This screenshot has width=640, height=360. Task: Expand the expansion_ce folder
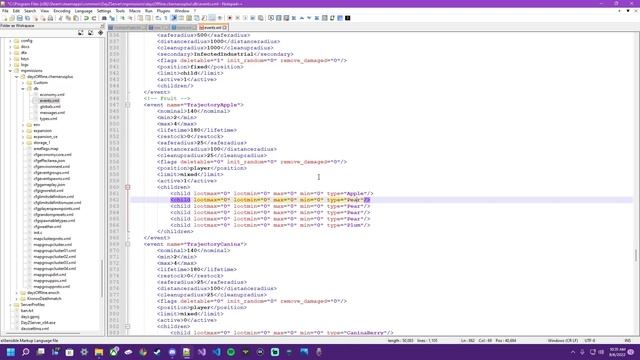pyautogui.click(x=23, y=137)
